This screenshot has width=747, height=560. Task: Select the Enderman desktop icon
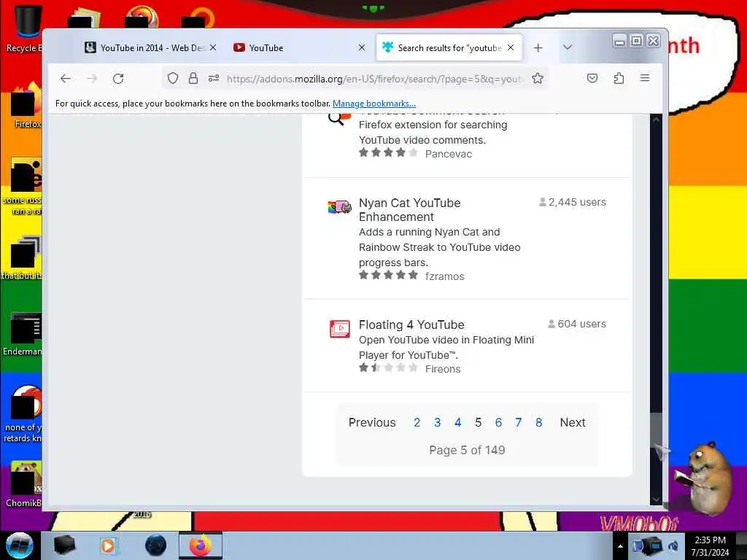24,333
